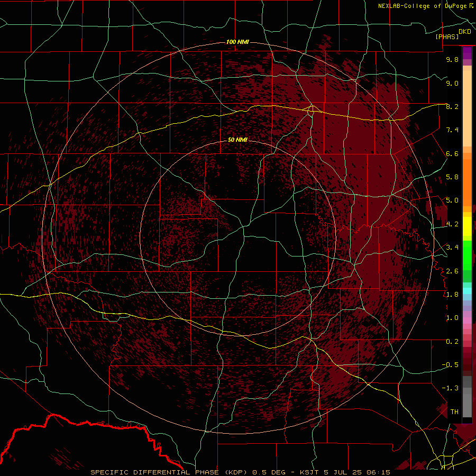Pick the orange band of the color bar
Viewport: 476px width, 476px height.
point(467,182)
